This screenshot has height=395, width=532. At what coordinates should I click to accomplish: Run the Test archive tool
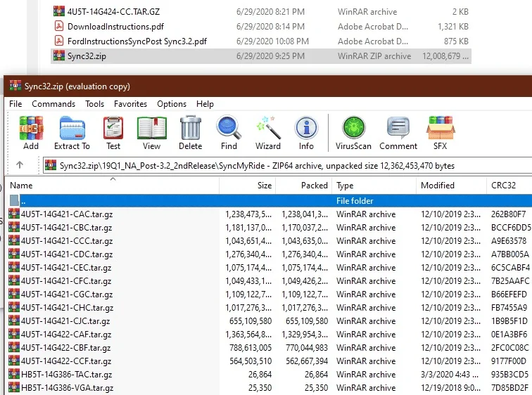point(113,128)
